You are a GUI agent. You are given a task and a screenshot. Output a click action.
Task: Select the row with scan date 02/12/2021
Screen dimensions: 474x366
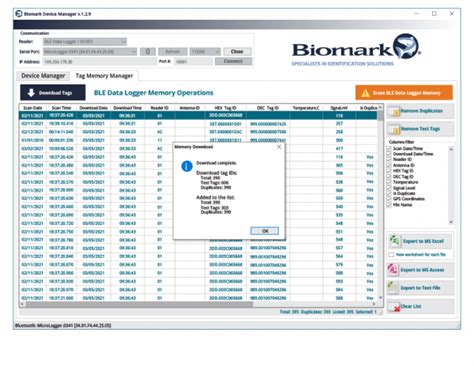[x=198, y=132]
